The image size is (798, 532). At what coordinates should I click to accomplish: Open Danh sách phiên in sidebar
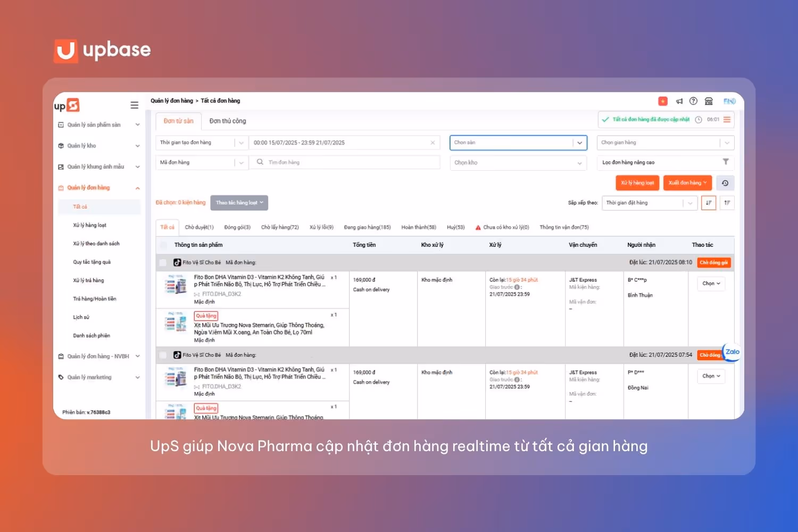(x=92, y=336)
